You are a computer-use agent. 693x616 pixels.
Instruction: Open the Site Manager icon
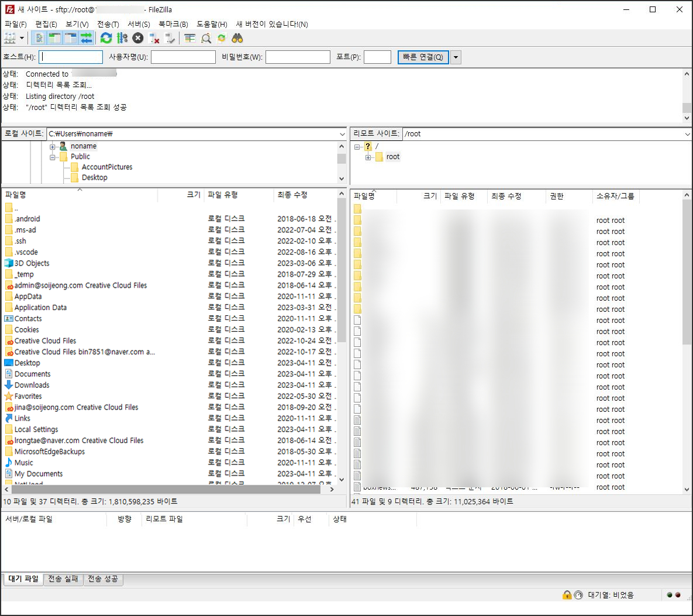tap(10, 38)
